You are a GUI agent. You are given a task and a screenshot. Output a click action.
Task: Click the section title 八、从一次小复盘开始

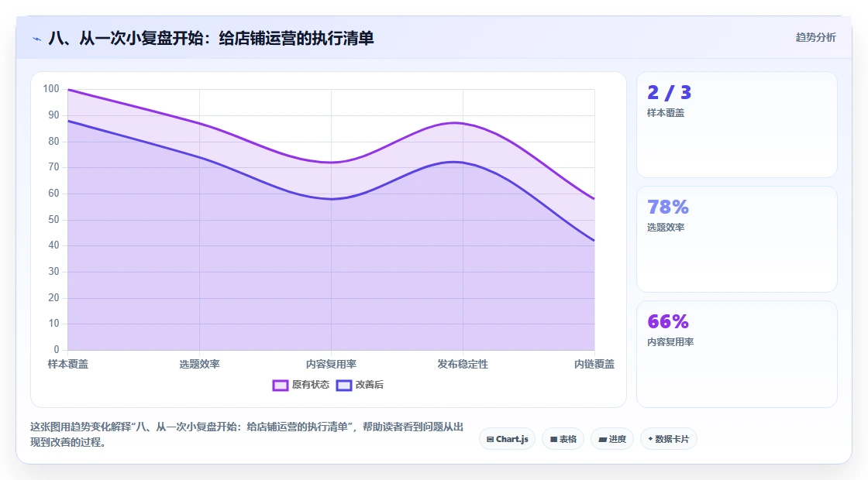(x=211, y=38)
